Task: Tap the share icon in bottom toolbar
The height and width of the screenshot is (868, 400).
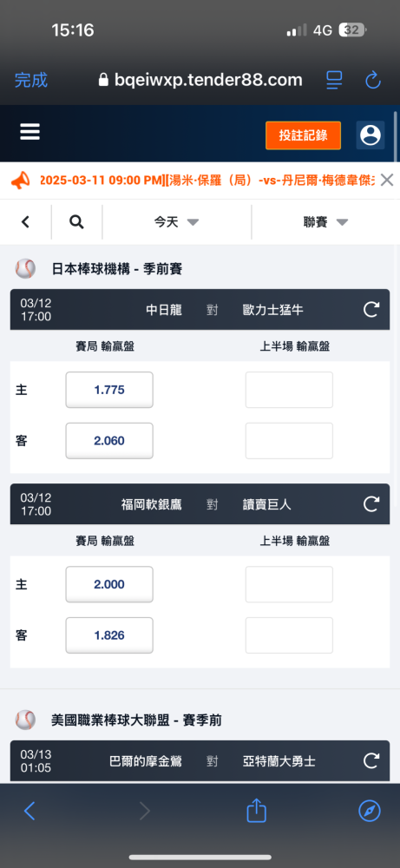Action: click(256, 811)
